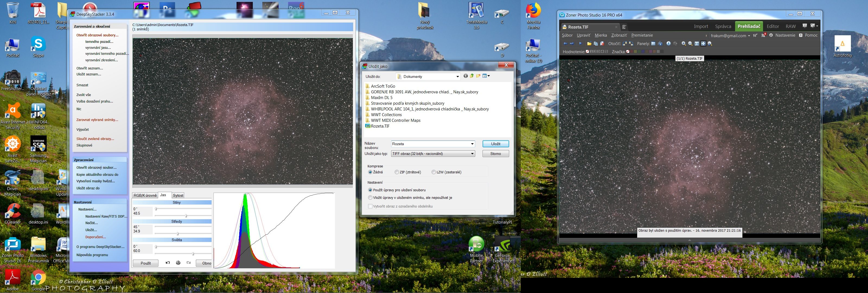Go to previous image in Zoner toolbar
This screenshot has height=293, width=868.
pyautogui.click(x=565, y=43)
